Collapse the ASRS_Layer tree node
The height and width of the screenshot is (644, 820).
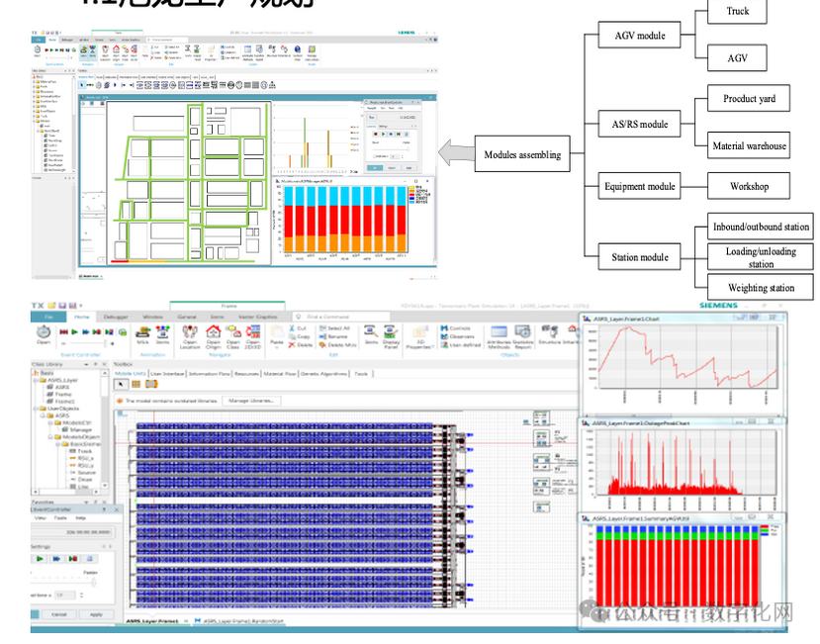37,379
